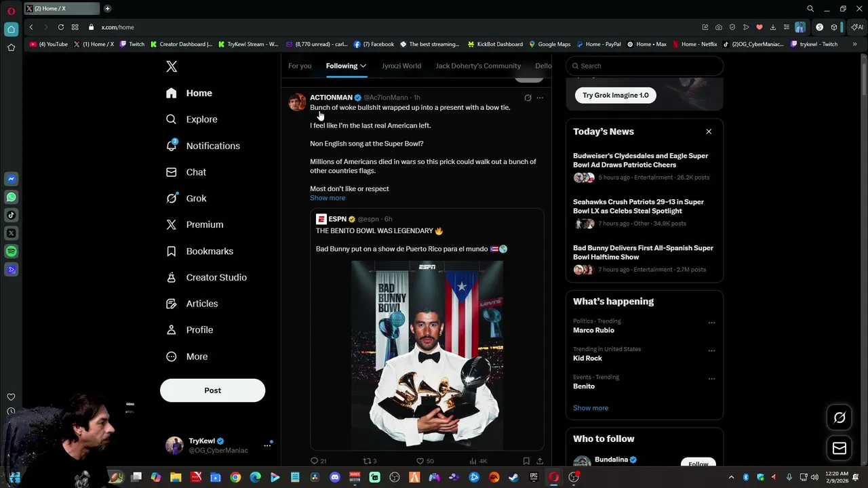
Task: Open Google Chrome from Windows taskbar
Action: 235,477
